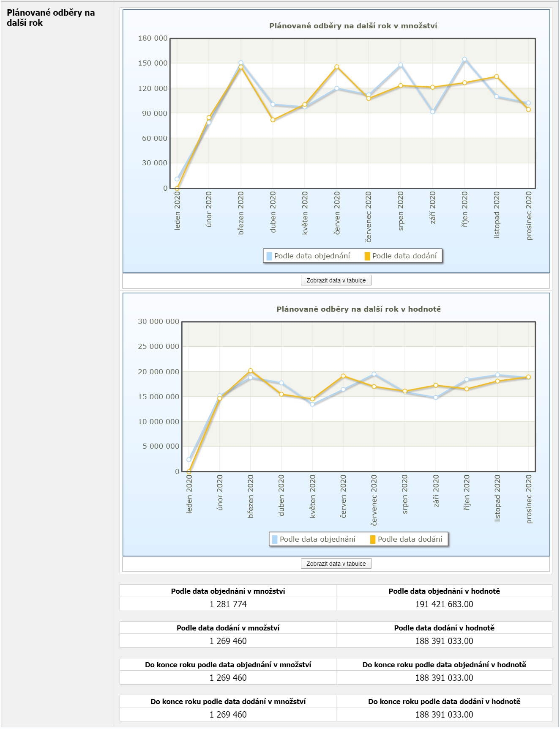Select yellow červen 2020 point in quantity chart
Screen dimensions: 560x729
(x=337, y=67)
